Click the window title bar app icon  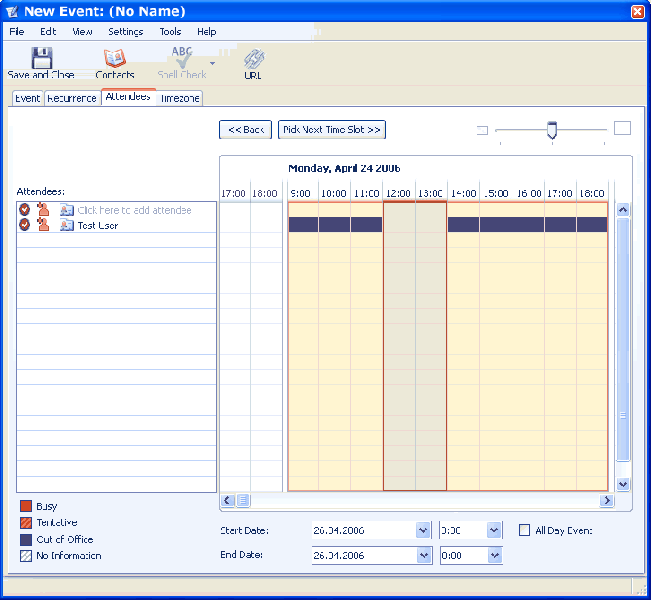click(12, 12)
